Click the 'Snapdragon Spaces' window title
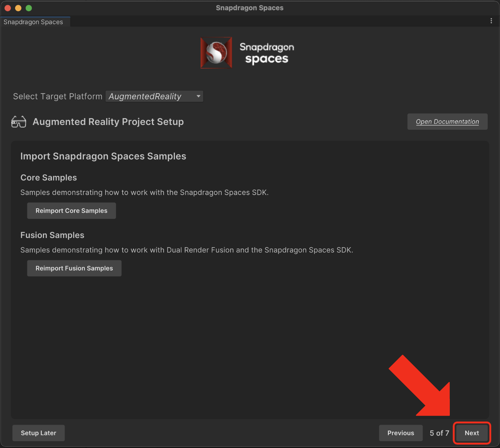The height and width of the screenshot is (448, 500). tap(250, 8)
